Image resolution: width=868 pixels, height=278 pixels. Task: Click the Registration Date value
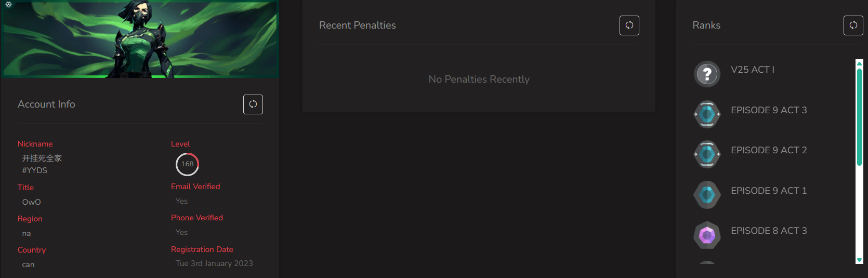click(x=214, y=263)
